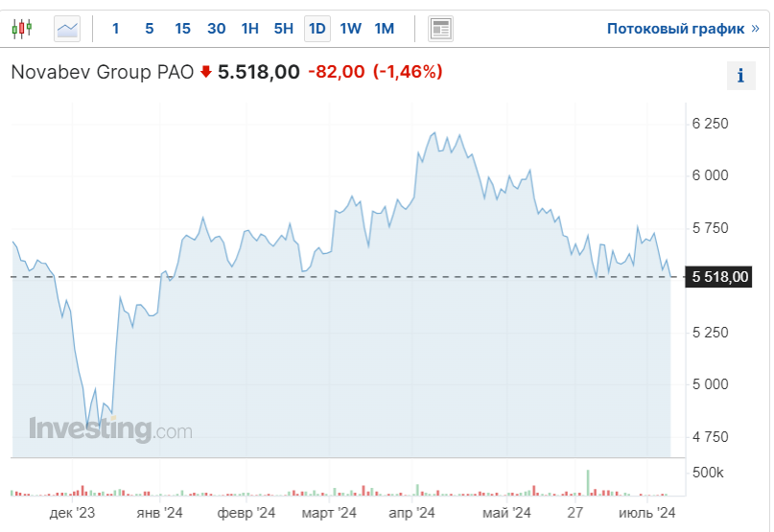Set interval to 1H
Viewport: 774px width, 532px height.
click(x=249, y=29)
